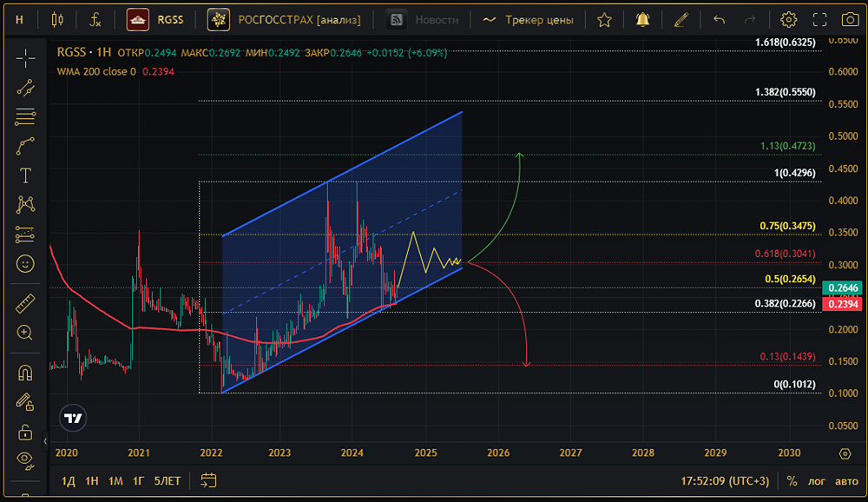Activate the zoom in tool
This screenshot has height=502, width=868.
25,333
